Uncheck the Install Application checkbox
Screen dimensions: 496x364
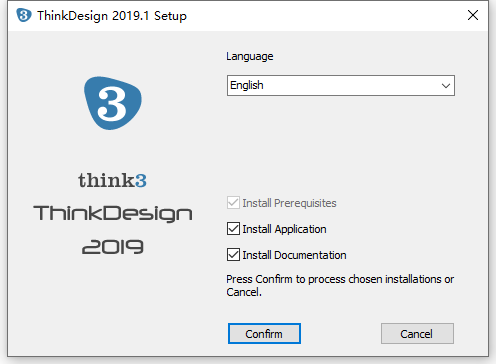pyautogui.click(x=233, y=229)
